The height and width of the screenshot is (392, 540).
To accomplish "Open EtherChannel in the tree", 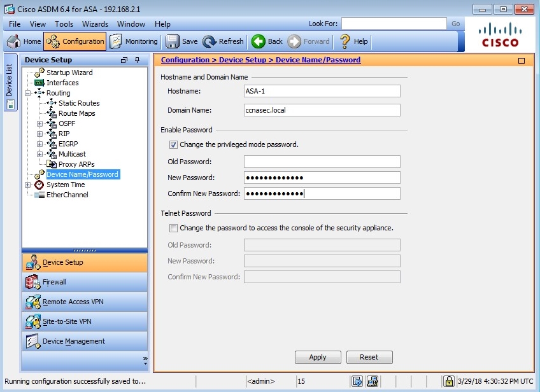I will [x=67, y=195].
